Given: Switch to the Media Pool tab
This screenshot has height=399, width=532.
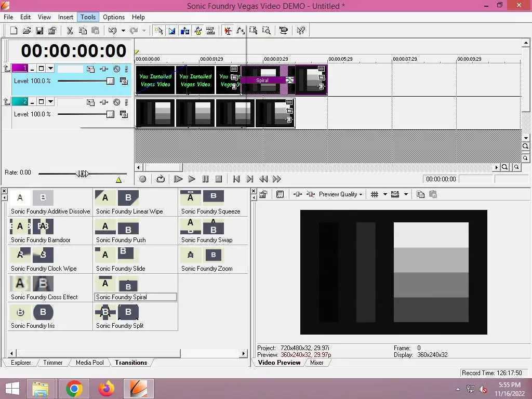Looking at the screenshot, I should pos(89,363).
